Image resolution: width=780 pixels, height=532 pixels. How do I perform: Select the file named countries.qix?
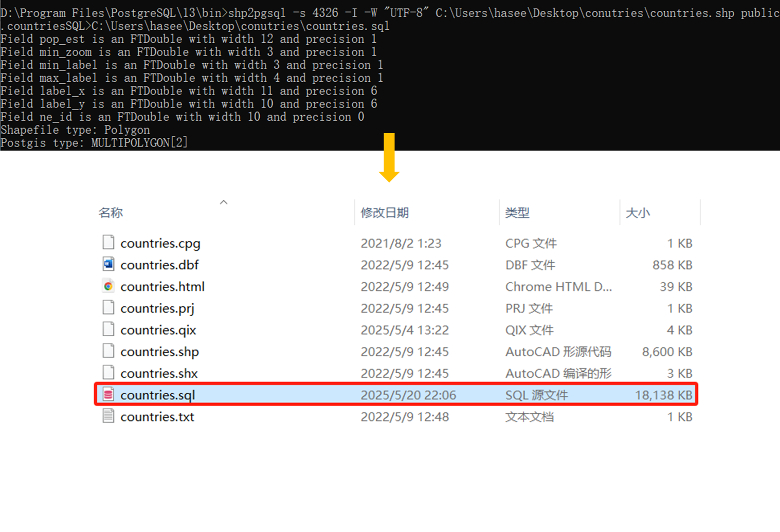pos(158,330)
